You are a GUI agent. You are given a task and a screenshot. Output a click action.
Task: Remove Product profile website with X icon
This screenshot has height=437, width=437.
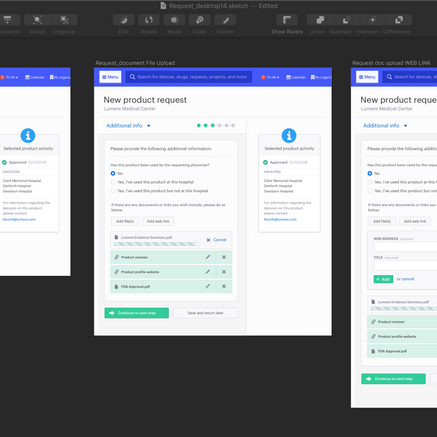pyautogui.click(x=224, y=272)
